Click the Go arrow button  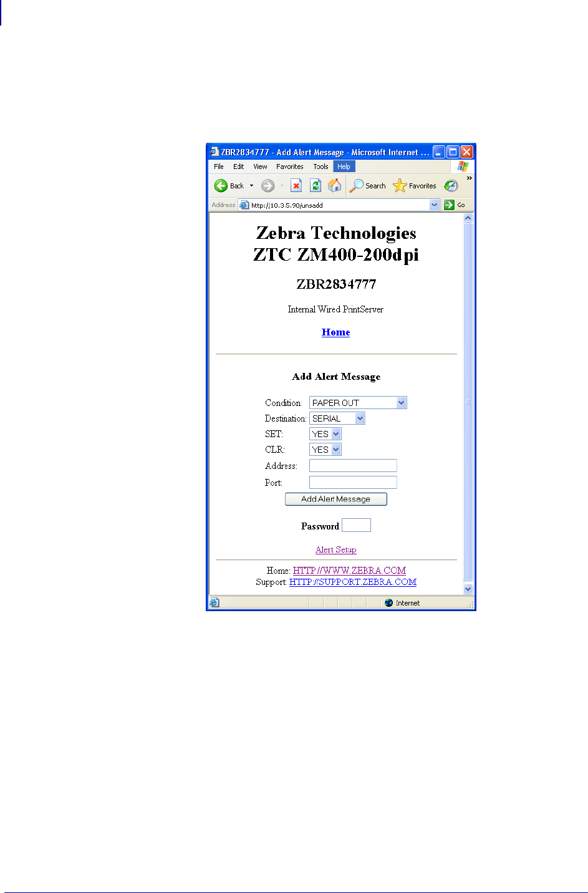[449, 205]
